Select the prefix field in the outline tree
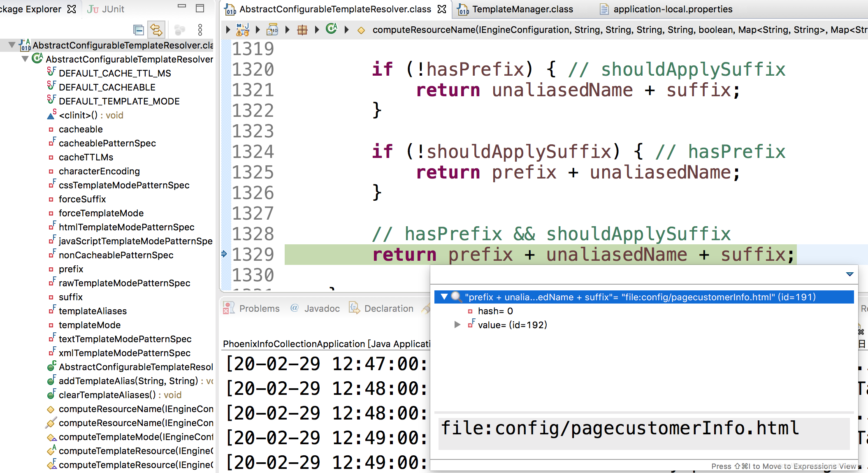Screen dimensions: 868x473 pyautogui.click(x=71, y=269)
